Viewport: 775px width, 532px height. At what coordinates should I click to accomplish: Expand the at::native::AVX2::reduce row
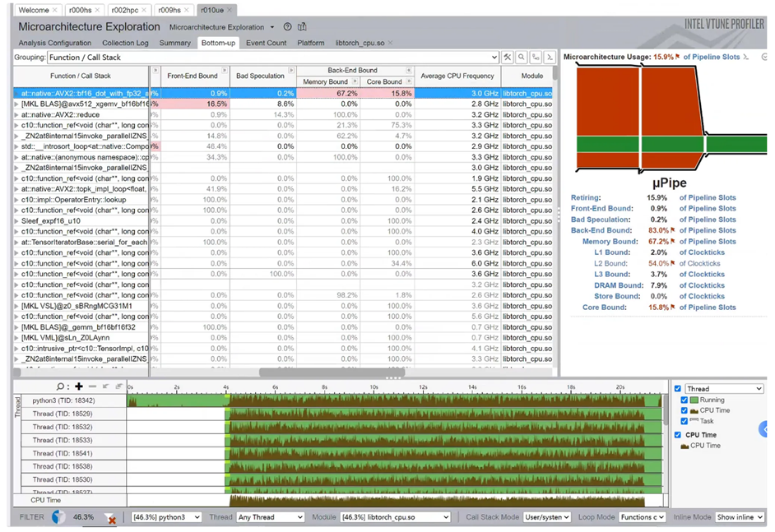16,114
